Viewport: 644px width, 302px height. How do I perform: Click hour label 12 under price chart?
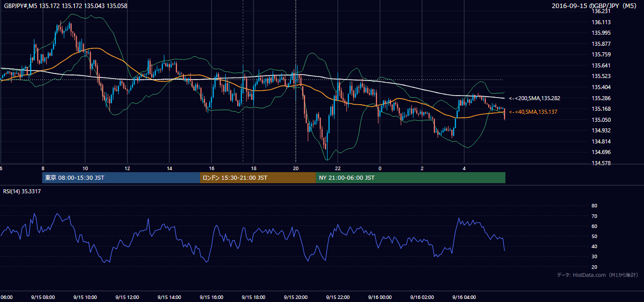click(x=127, y=168)
